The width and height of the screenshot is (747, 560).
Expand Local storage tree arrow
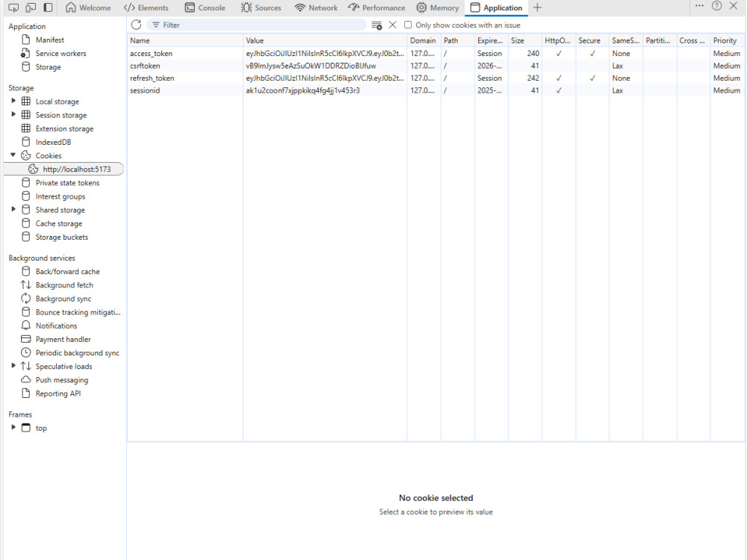point(13,101)
